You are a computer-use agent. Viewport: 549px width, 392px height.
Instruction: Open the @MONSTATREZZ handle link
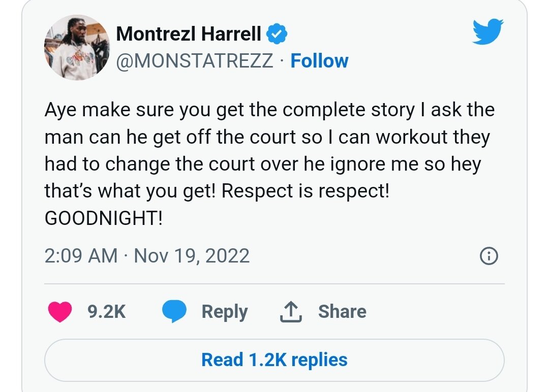point(195,61)
